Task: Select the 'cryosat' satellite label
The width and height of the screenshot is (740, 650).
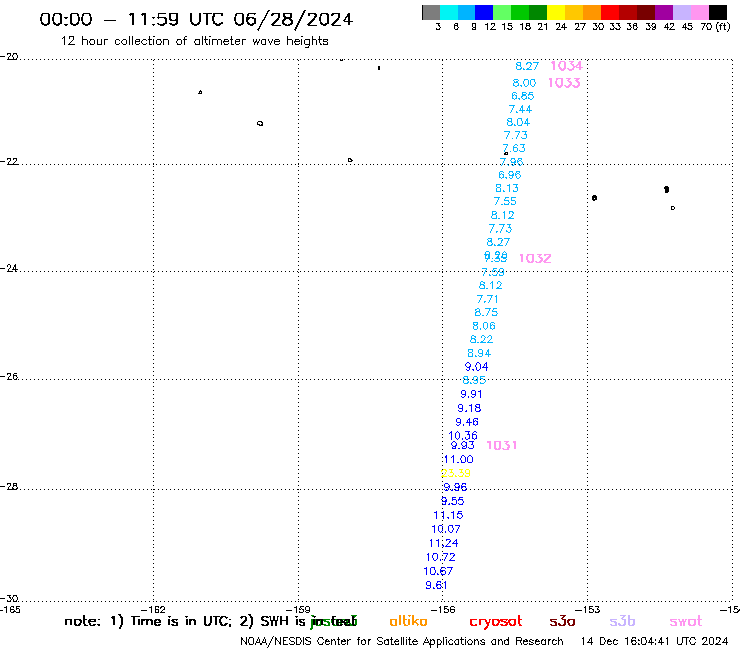Action: 496,622
